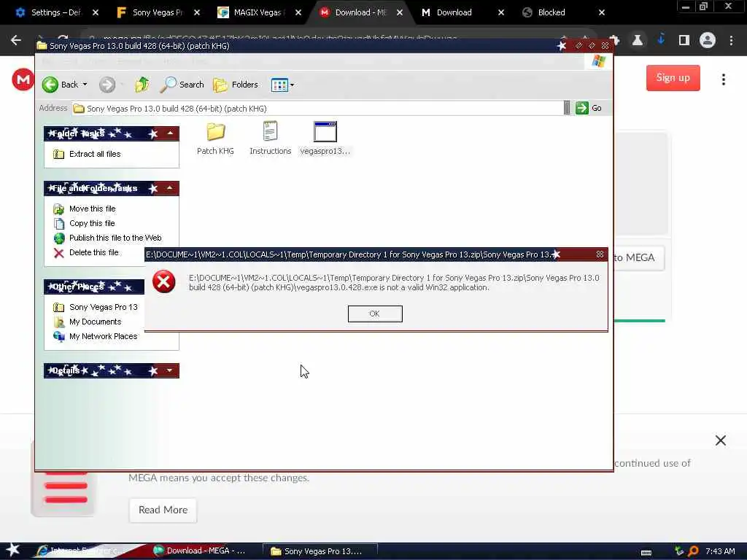
Task: Open the Back history dropdown arrow
Action: (x=85, y=85)
